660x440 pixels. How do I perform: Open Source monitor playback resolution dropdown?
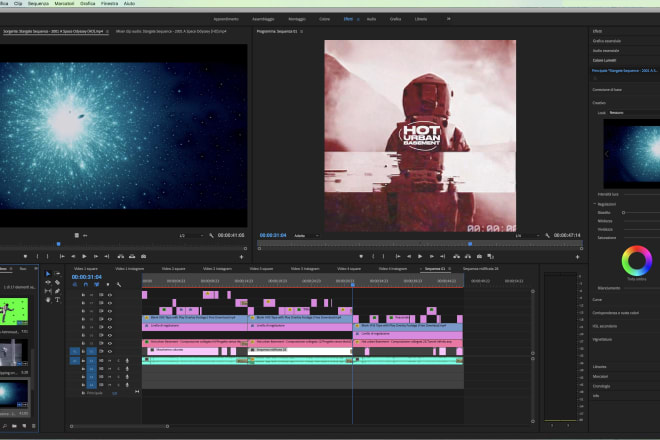192,236
